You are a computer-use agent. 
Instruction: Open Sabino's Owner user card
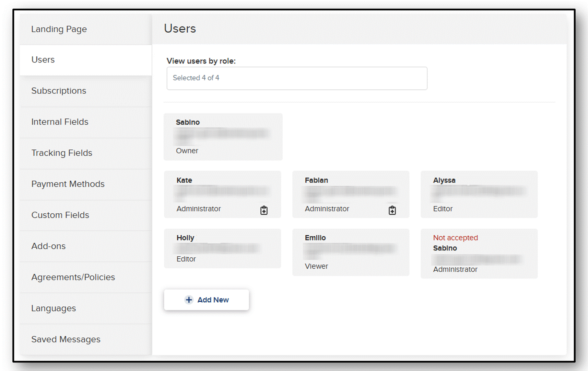coord(223,137)
